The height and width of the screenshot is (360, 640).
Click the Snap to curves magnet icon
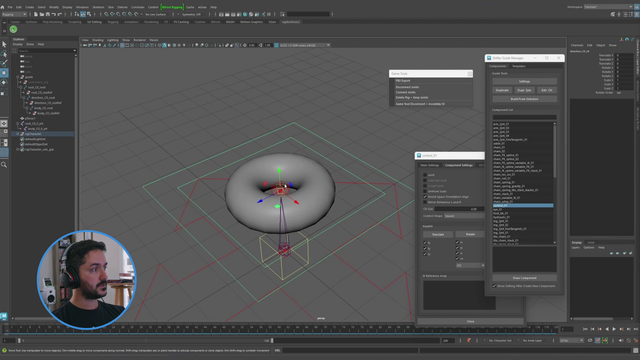(112, 14)
